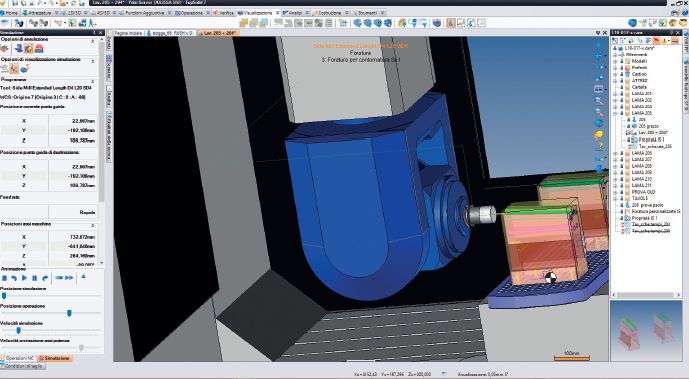Switch to the Pagina iniziale document tab
689x379 pixels.
(x=128, y=33)
